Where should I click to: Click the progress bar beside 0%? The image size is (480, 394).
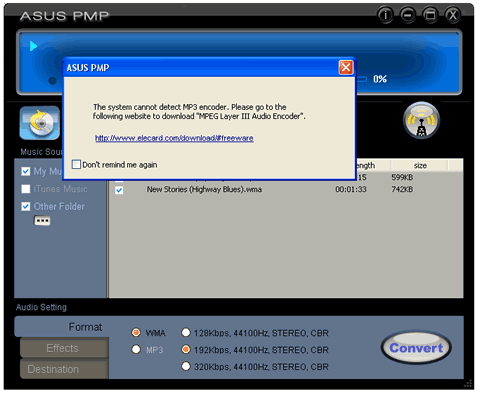tap(362, 79)
